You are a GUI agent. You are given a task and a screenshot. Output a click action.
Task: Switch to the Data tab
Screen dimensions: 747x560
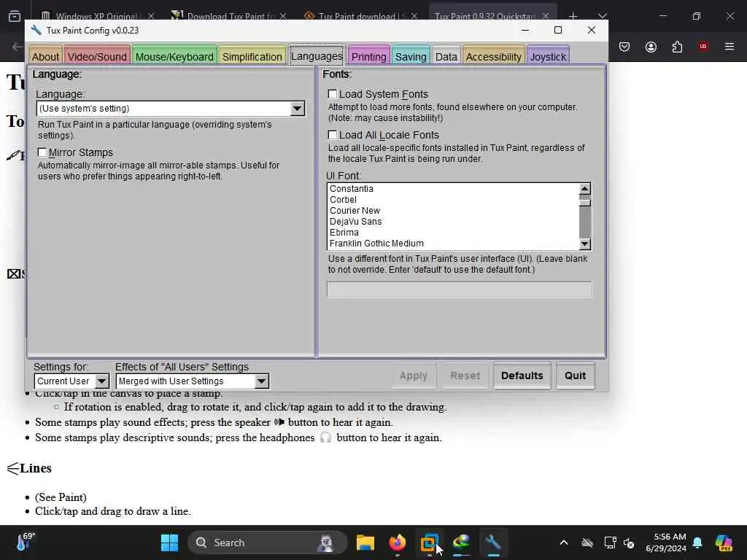(x=446, y=56)
